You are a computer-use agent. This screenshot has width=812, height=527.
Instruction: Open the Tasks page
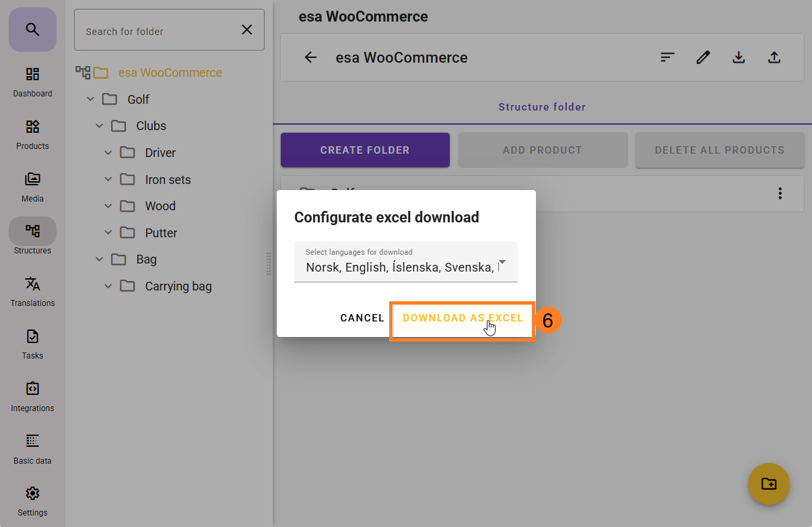click(x=32, y=344)
